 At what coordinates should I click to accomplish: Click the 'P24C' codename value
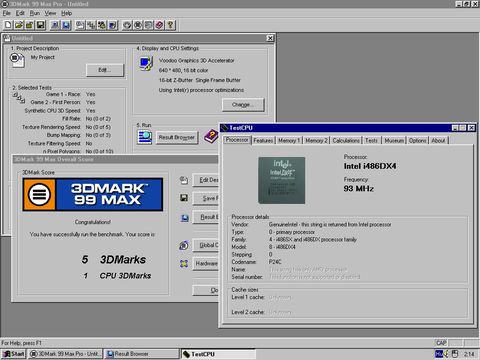pos(275,262)
